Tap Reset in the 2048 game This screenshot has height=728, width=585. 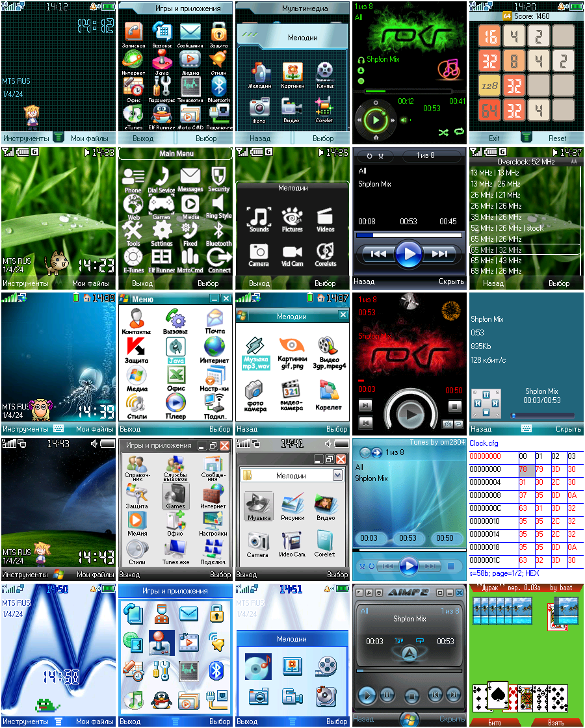tap(557, 138)
